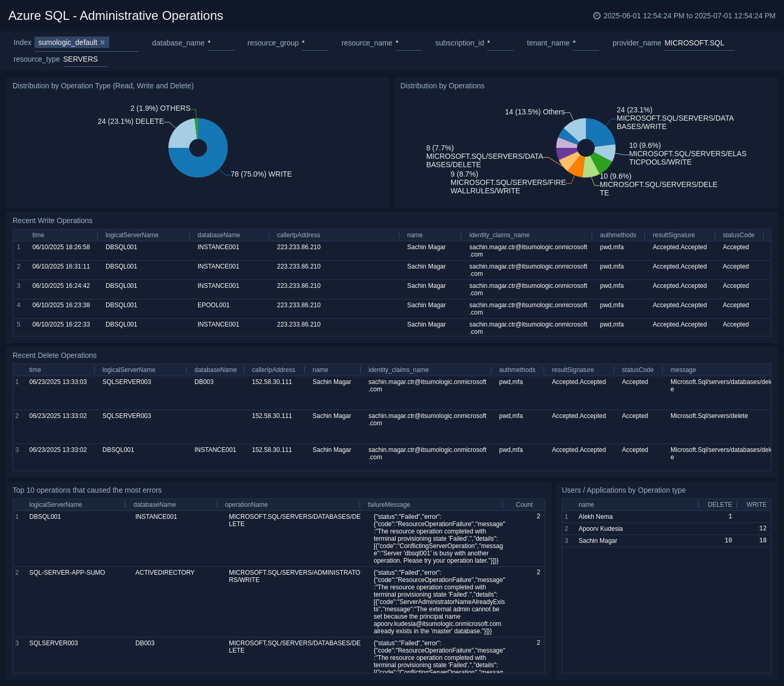Click the 14 (13.5%) Others pie label
784x686 pixels.
point(535,112)
